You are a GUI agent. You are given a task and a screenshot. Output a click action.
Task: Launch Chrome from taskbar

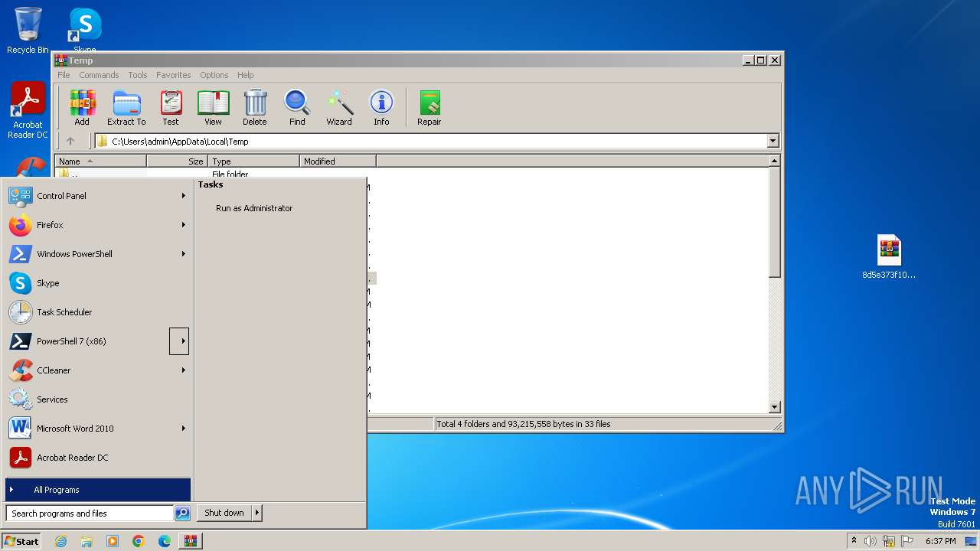point(139,541)
